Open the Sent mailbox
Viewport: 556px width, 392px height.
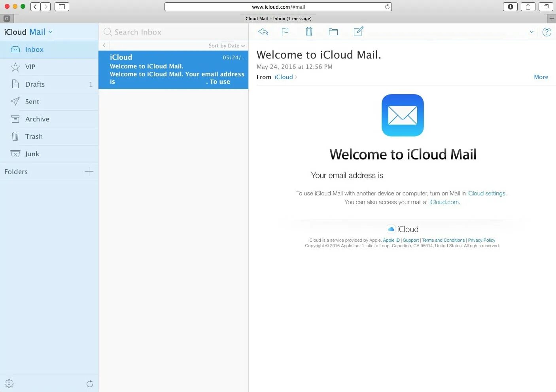pos(49,102)
